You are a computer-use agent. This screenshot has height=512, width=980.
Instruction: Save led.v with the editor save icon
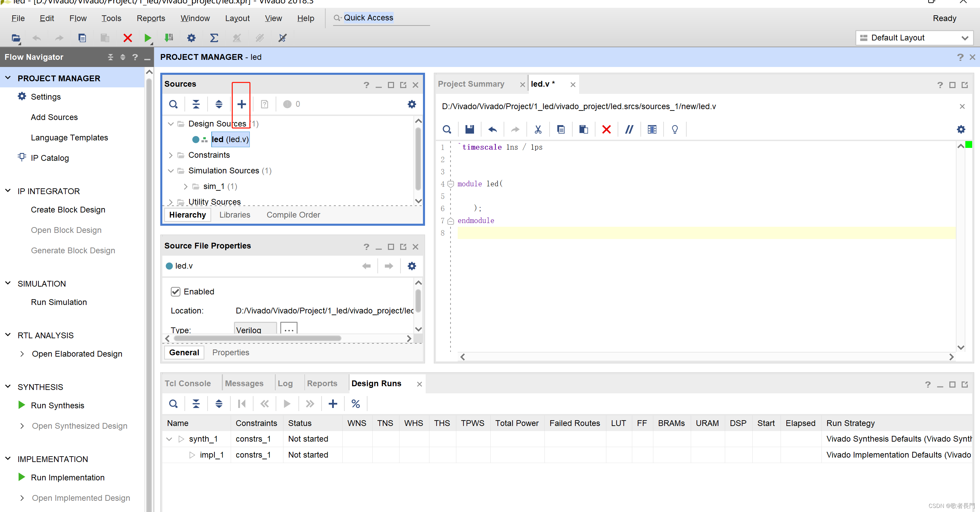(x=470, y=130)
